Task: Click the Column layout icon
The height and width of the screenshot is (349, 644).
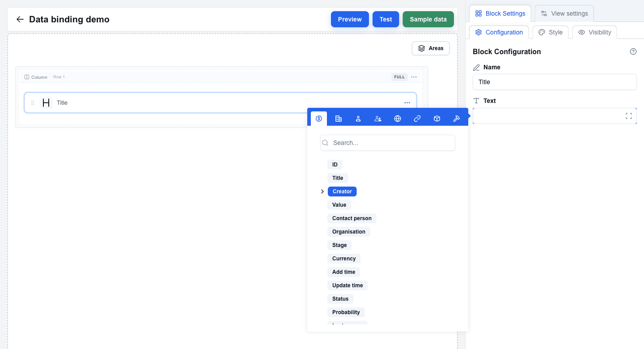Action: (x=27, y=77)
